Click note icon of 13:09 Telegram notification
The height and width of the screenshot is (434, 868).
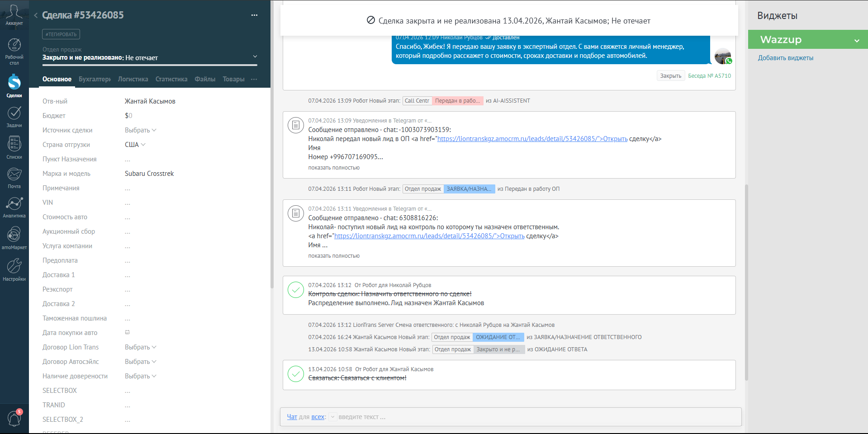click(x=296, y=125)
